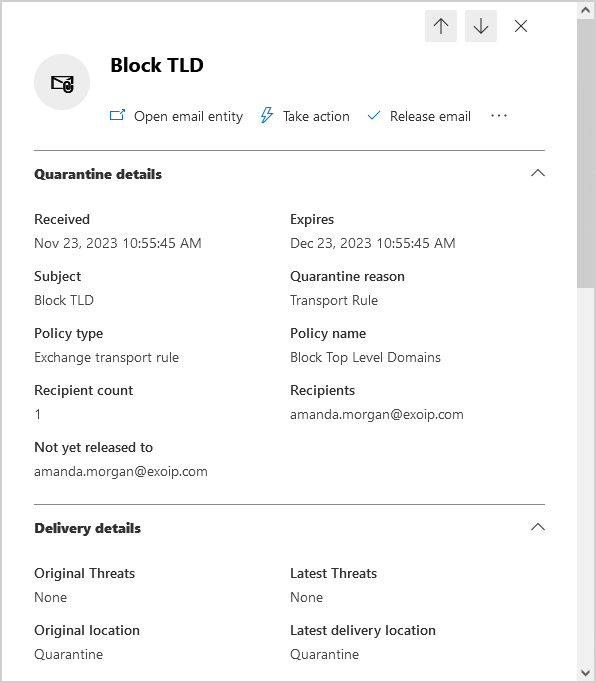Image resolution: width=596 pixels, height=683 pixels.
Task: Click the quarantined email envelope icon
Action: pos(62,82)
